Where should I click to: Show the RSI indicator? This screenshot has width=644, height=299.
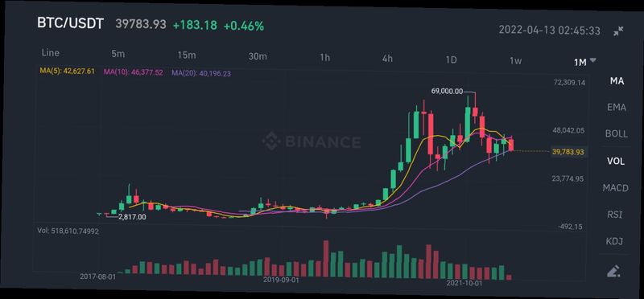(x=614, y=215)
